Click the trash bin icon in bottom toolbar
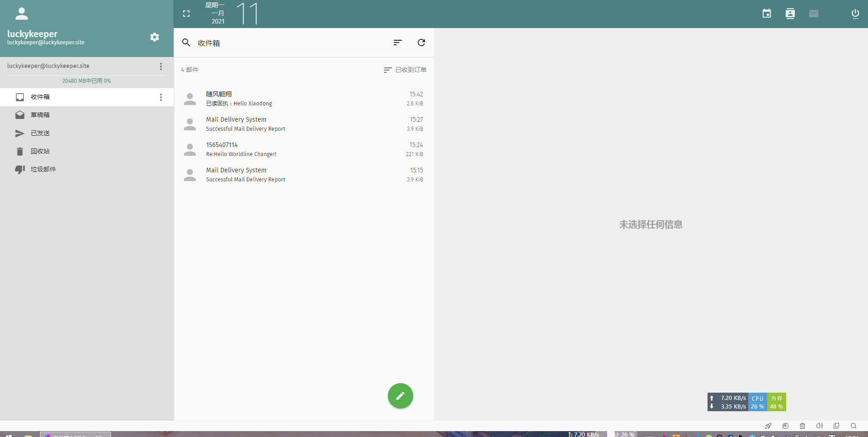 [x=802, y=426]
